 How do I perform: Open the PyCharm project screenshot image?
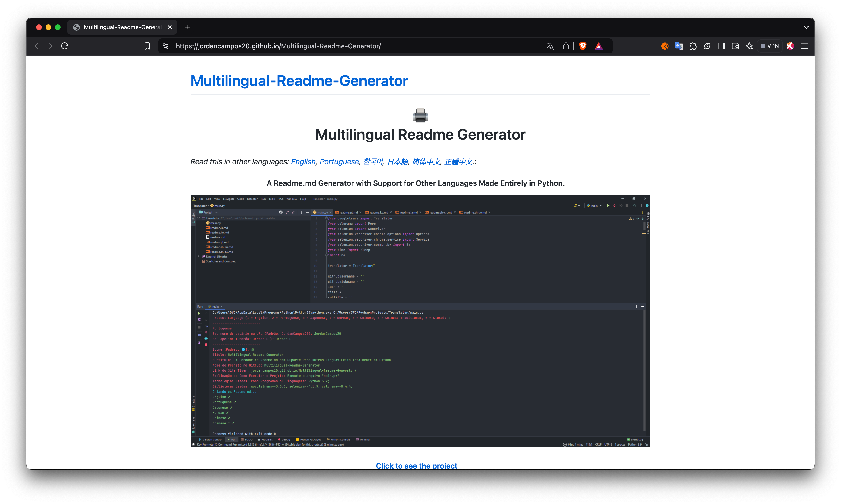pos(420,321)
